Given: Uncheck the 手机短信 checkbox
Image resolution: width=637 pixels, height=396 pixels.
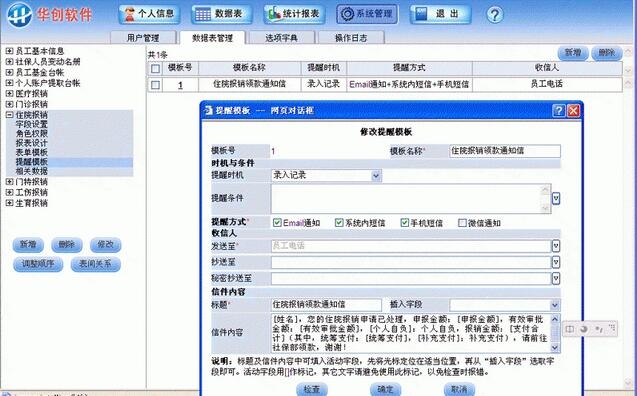Looking at the screenshot, I should click(404, 223).
